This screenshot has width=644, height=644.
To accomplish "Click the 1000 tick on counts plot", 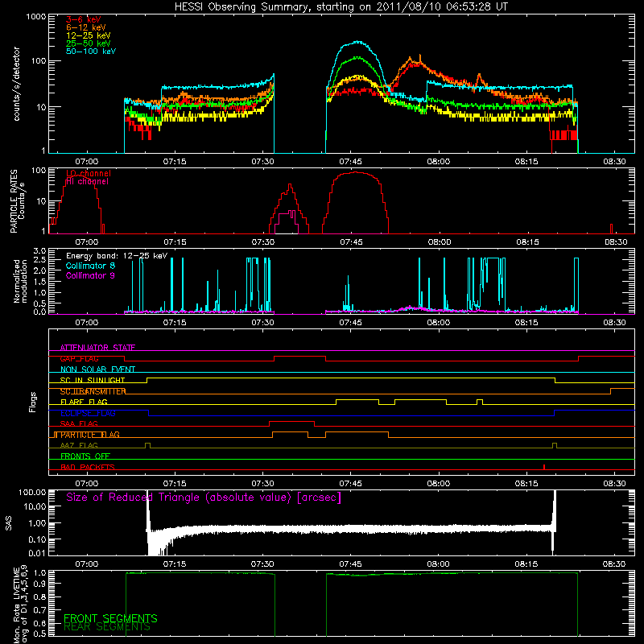I will pos(35,17).
